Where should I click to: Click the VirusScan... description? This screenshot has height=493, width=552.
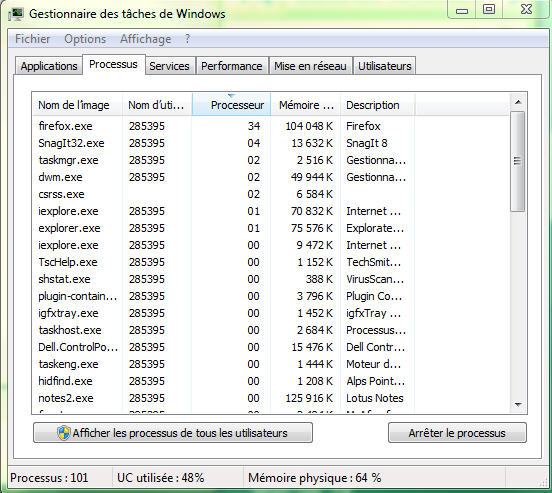(x=375, y=279)
